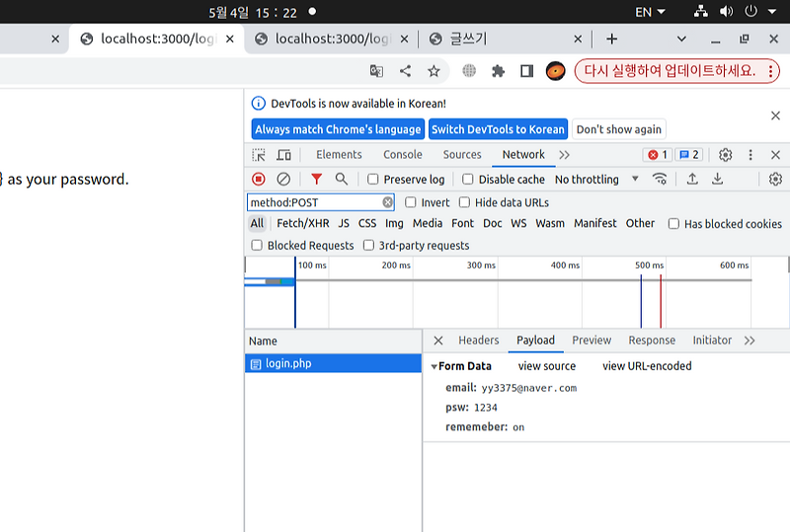
Task: Open the Headers tab
Action: (x=479, y=341)
